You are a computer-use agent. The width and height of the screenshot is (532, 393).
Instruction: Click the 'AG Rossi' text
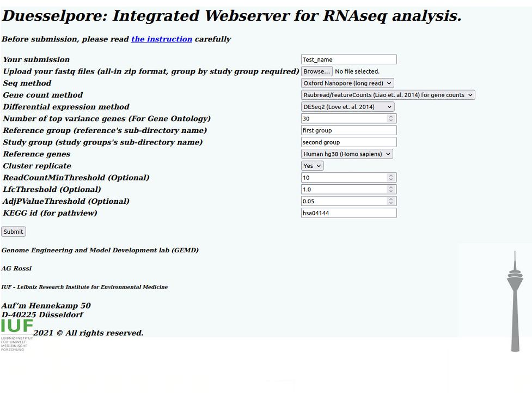pyautogui.click(x=16, y=268)
